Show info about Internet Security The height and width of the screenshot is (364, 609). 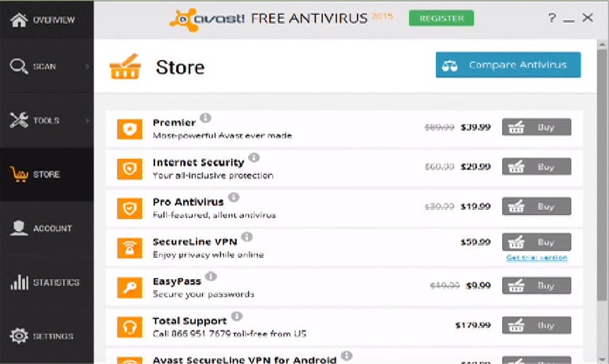point(254,157)
